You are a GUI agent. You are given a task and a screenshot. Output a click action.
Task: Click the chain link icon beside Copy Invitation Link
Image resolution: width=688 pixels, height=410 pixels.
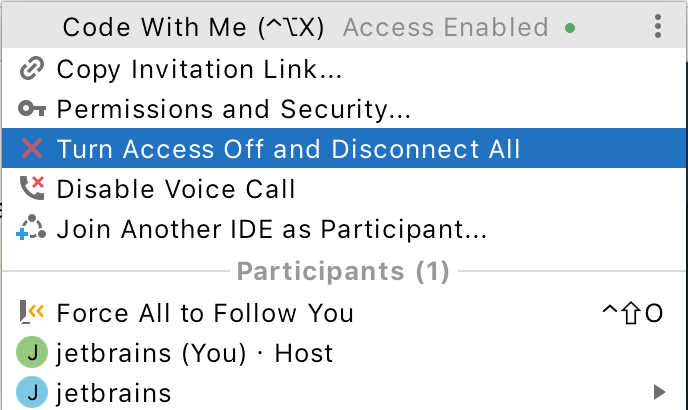coord(32,69)
